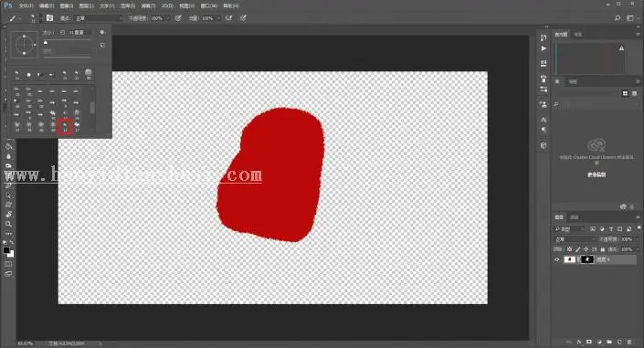Create a new layer
The height and width of the screenshot is (348, 644).
[x=619, y=342]
